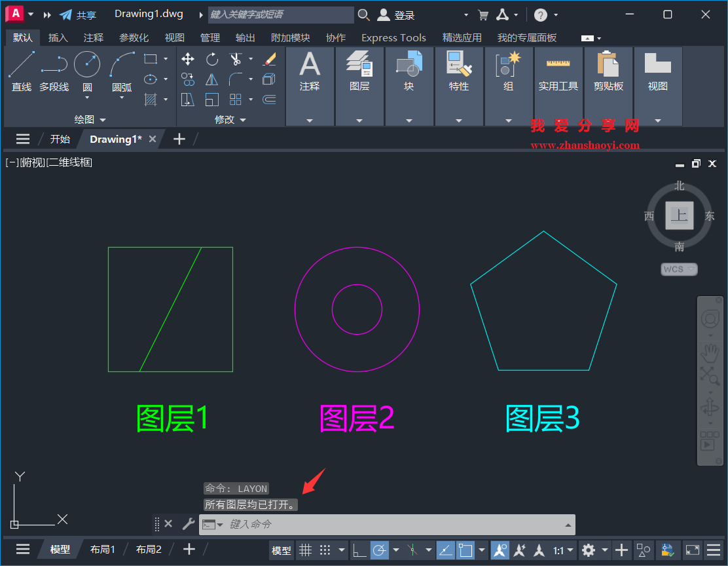728x566 pixels.
Task: Activate the Rotate tool
Action: coord(211,59)
